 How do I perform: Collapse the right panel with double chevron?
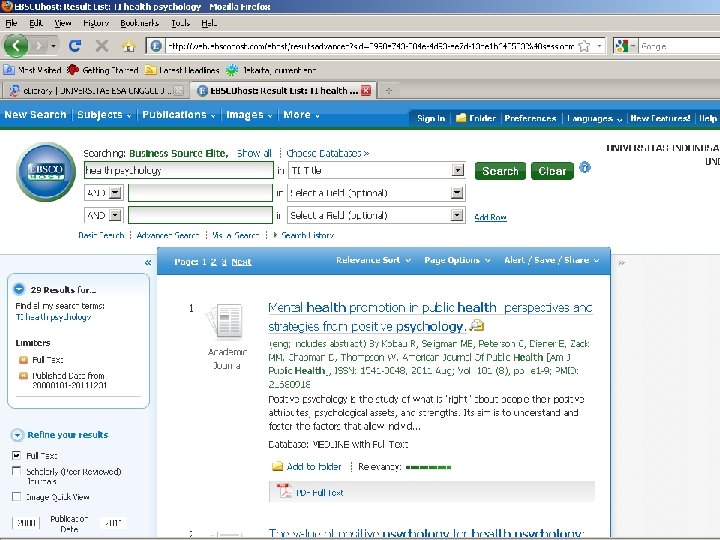click(621, 263)
